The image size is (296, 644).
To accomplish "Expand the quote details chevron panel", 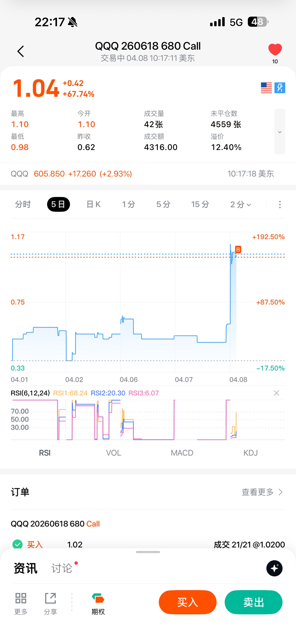I will tap(280, 132).
